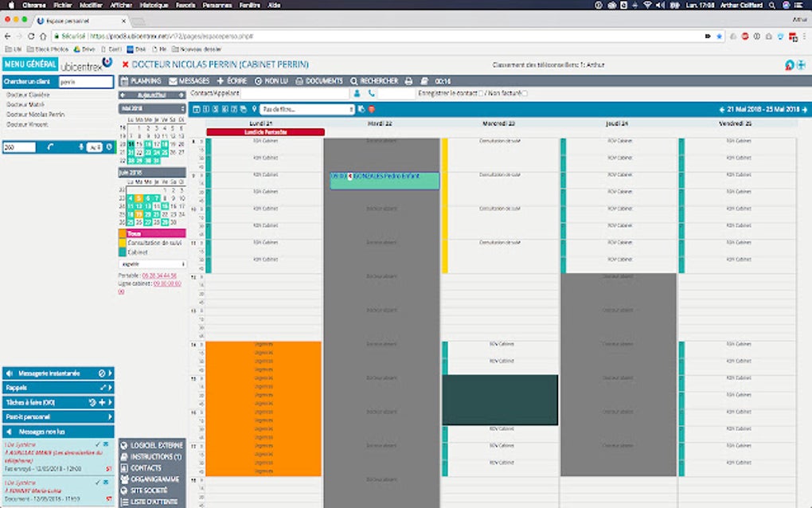
Task: Open the Planning tab
Action: coord(141,81)
